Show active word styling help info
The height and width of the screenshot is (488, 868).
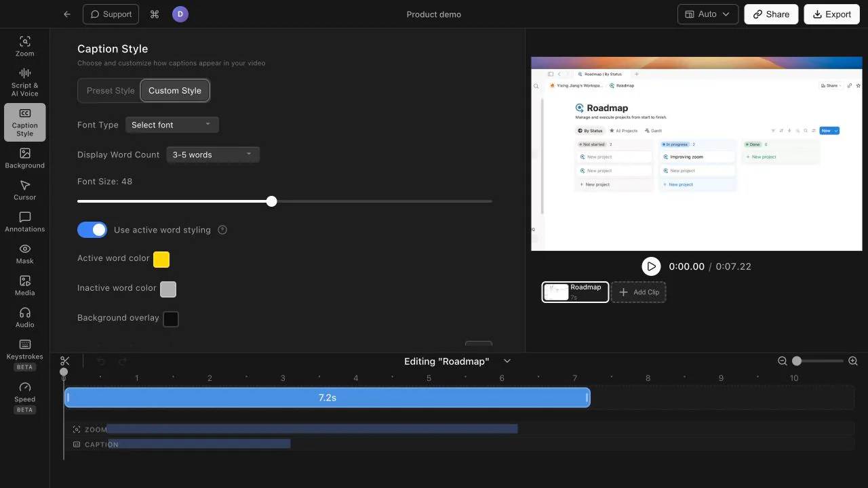[x=222, y=230]
